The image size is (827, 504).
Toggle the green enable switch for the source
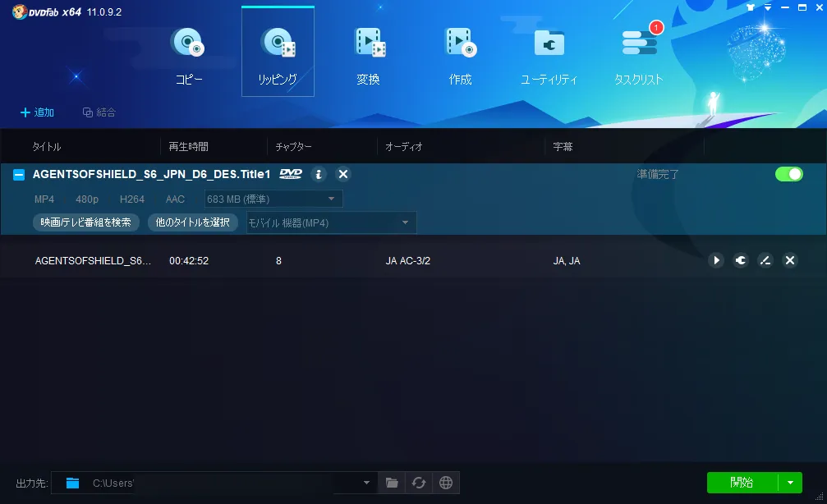[x=789, y=174]
